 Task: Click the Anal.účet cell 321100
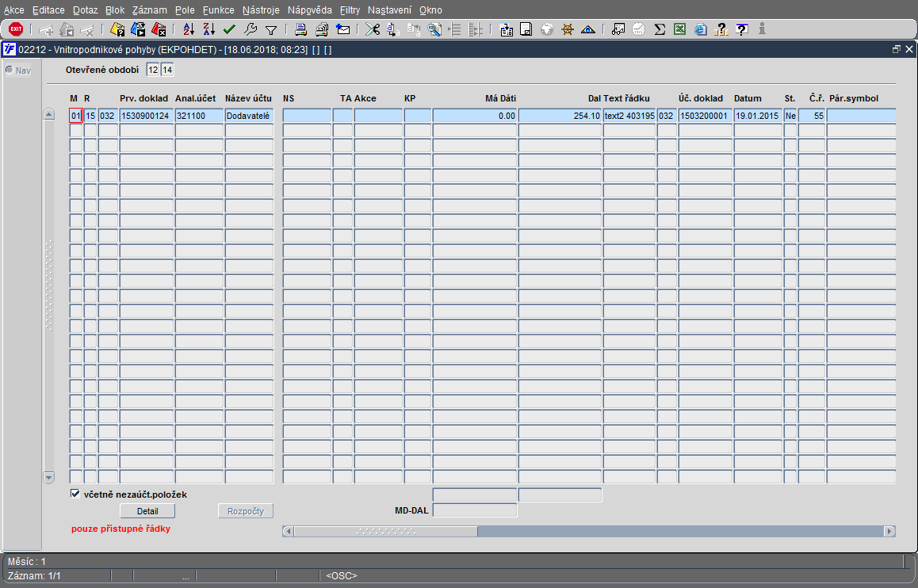point(199,116)
